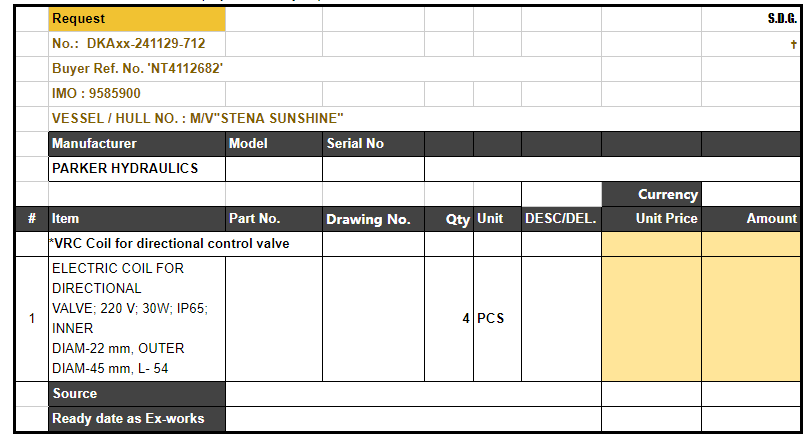The image size is (812, 435).
Task: Click the IMO : 9585900 cell
Action: (137, 93)
